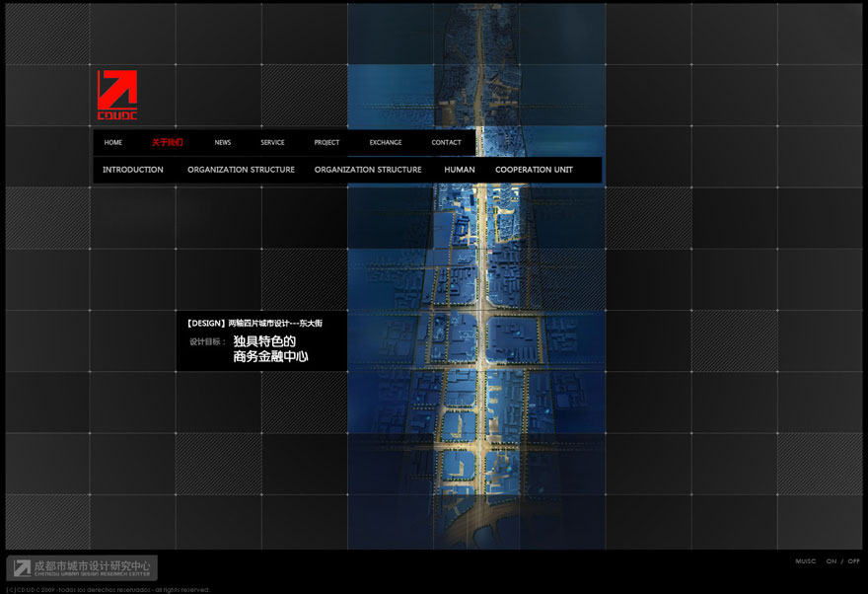The height and width of the screenshot is (594, 868).
Task: Open the CONTACT section
Action: tap(446, 142)
